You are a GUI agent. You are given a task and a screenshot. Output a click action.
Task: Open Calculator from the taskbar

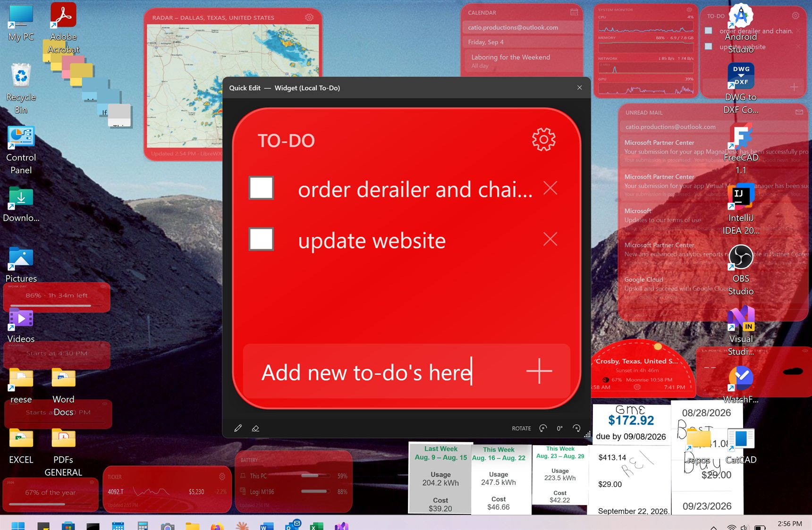pyautogui.click(x=143, y=526)
